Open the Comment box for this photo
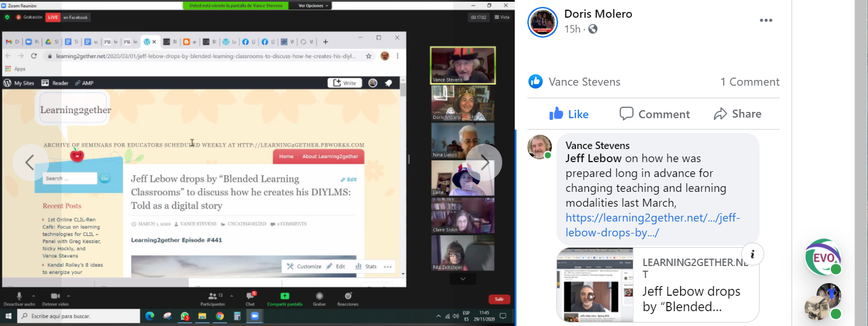The width and height of the screenshot is (868, 326). click(x=655, y=114)
